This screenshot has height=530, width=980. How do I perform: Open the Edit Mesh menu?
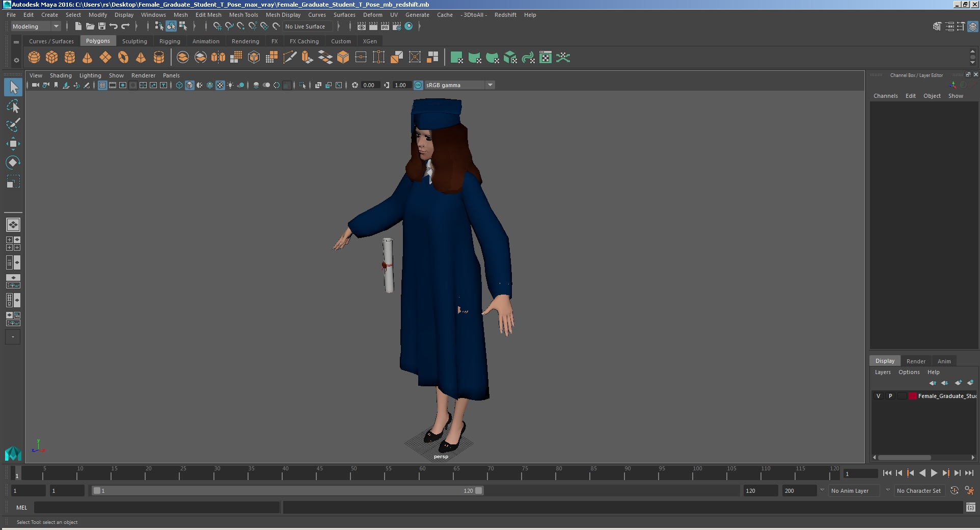(208, 15)
